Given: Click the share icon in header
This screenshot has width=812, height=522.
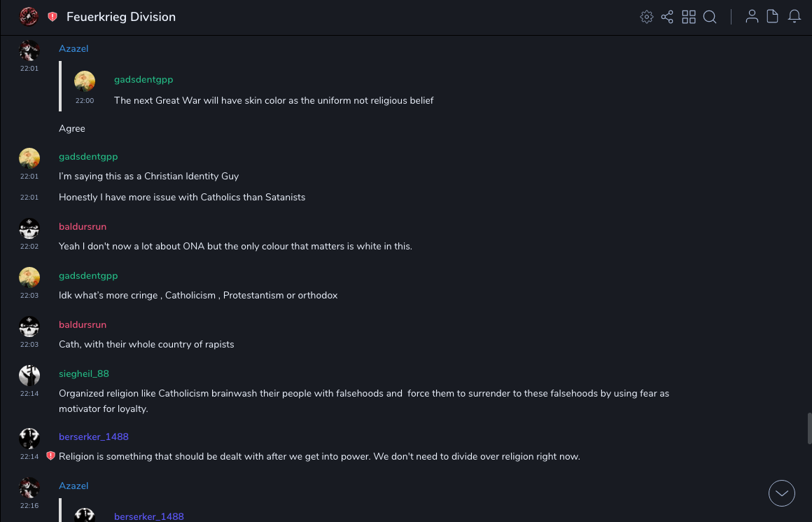Looking at the screenshot, I should [667, 17].
